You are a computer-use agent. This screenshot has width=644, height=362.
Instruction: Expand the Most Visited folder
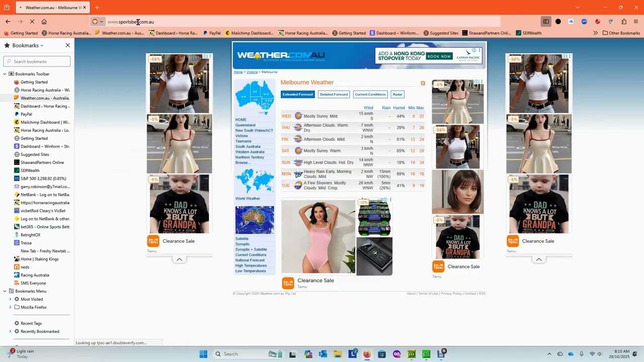pos(10,299)
